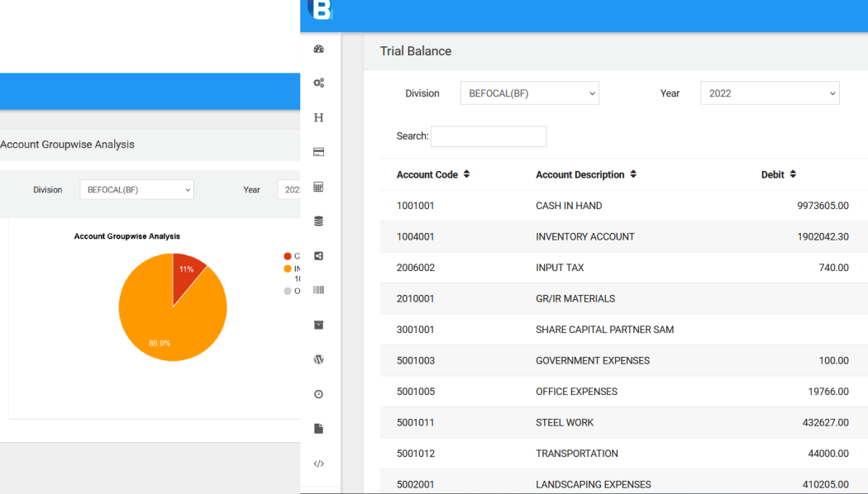Click the Search input field
The height and width of the screenshot is (494, 868).
tap(489, 136)
